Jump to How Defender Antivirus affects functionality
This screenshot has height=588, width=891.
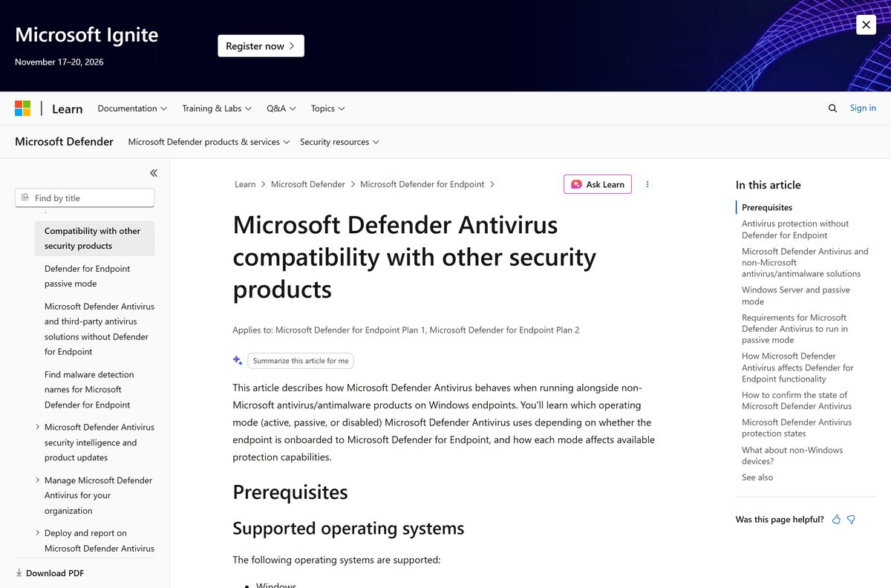coord(797,367)
